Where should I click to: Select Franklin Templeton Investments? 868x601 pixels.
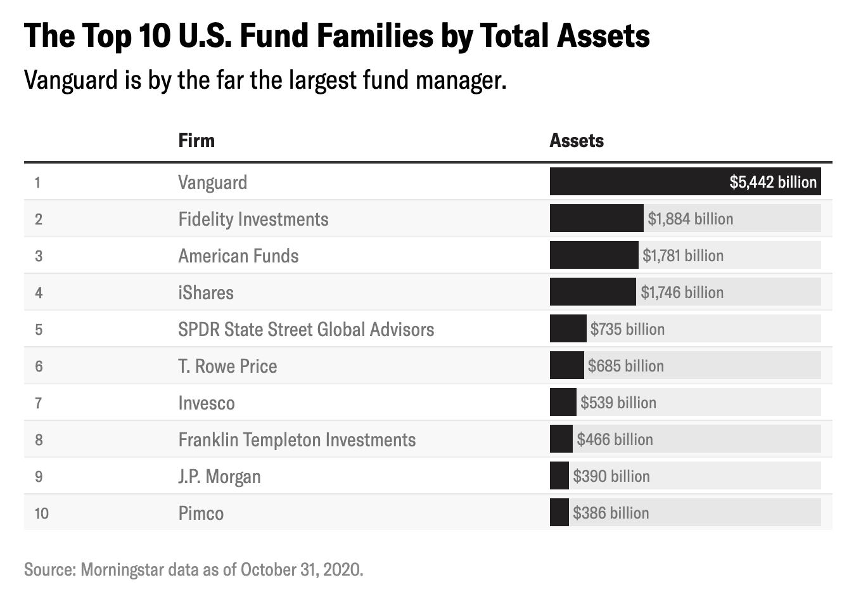tap(297, 440)
